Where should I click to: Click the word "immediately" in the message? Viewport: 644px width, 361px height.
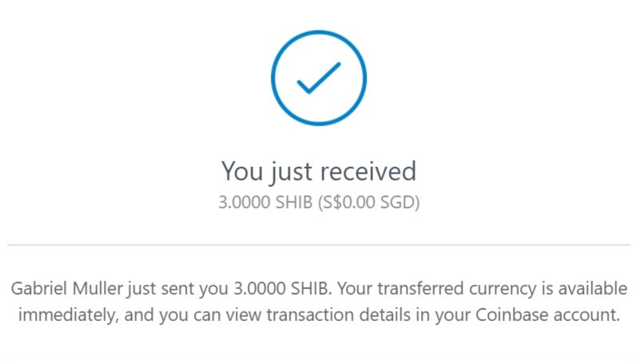(68, 315)
